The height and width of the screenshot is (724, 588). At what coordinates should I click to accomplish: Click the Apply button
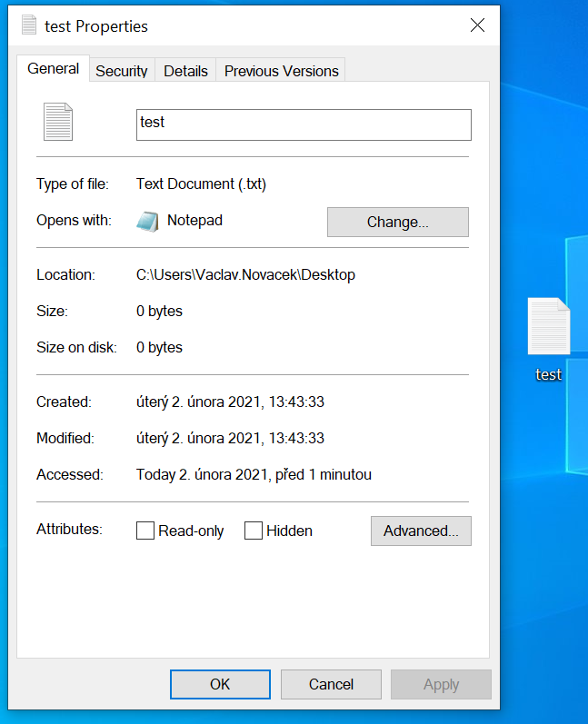tap(441, 684)
